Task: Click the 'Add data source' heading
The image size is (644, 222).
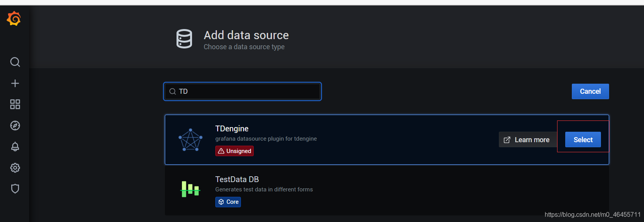Action: pyautogui.click(x=246, y=35)
